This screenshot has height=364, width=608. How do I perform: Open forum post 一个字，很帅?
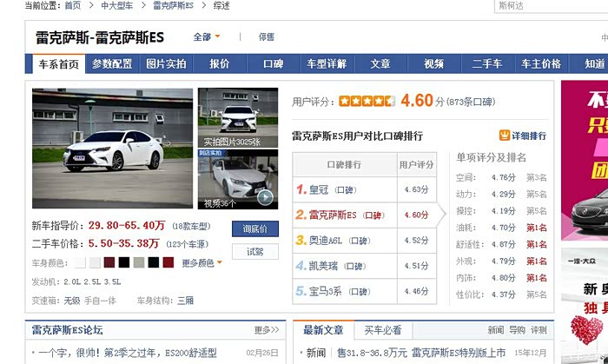[128, 354]
